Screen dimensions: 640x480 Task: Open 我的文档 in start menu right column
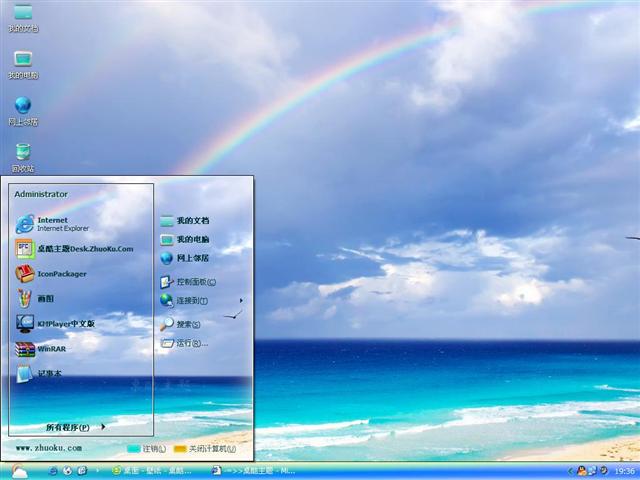click(x=185, y=221)
